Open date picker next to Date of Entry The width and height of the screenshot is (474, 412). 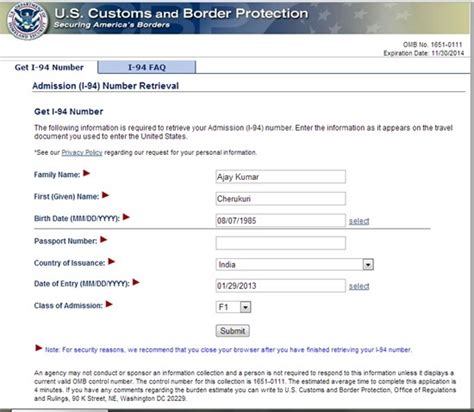359,286
